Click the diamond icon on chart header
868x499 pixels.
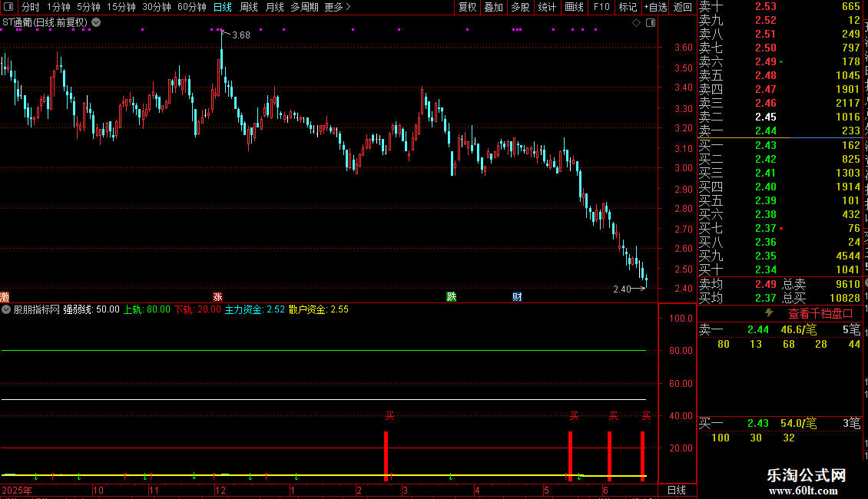[636, 23]
